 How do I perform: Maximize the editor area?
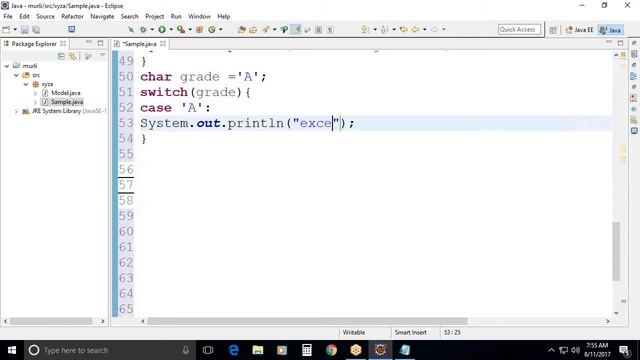(620, 43)
